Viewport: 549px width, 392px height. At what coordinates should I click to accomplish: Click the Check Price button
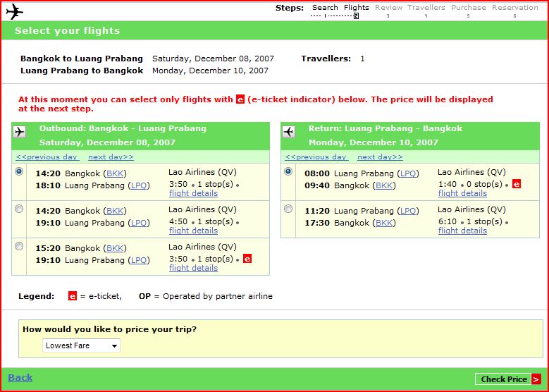click(x=507, y=379)
